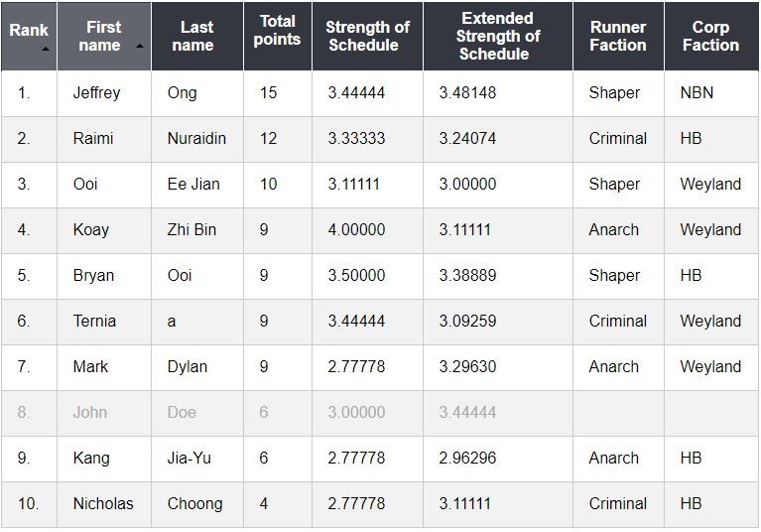761x532 pixels.
Task: Click Jia-Yu last name cell
Action: click(190, 459)
